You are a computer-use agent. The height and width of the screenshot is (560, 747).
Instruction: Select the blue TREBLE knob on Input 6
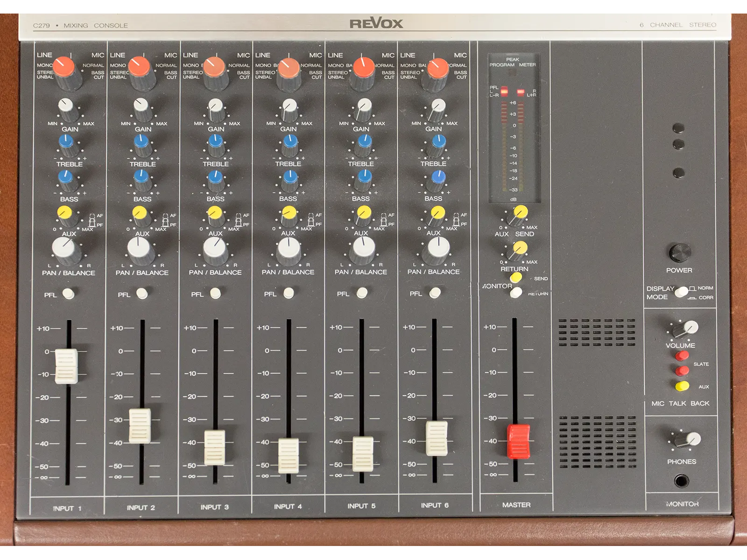coord(438,145)
